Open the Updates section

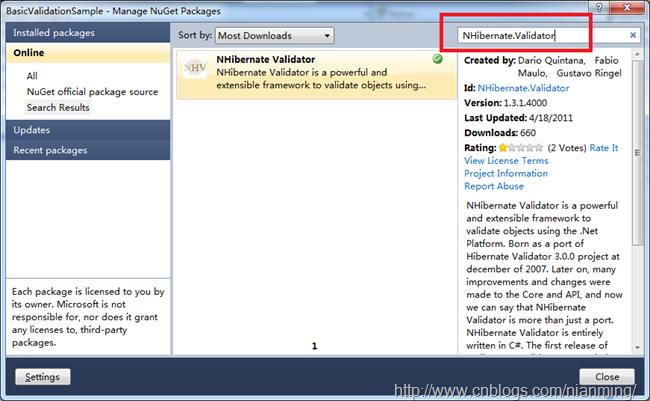pyautogui.click(x=88, y=130)
